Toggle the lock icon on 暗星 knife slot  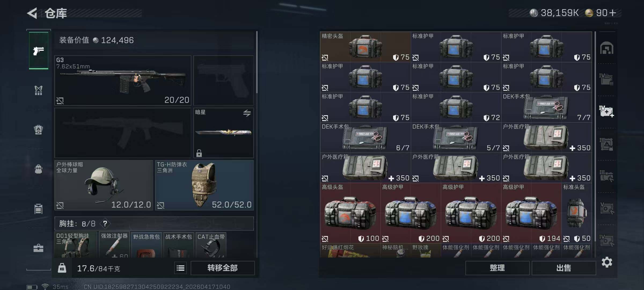pos(199,153)
